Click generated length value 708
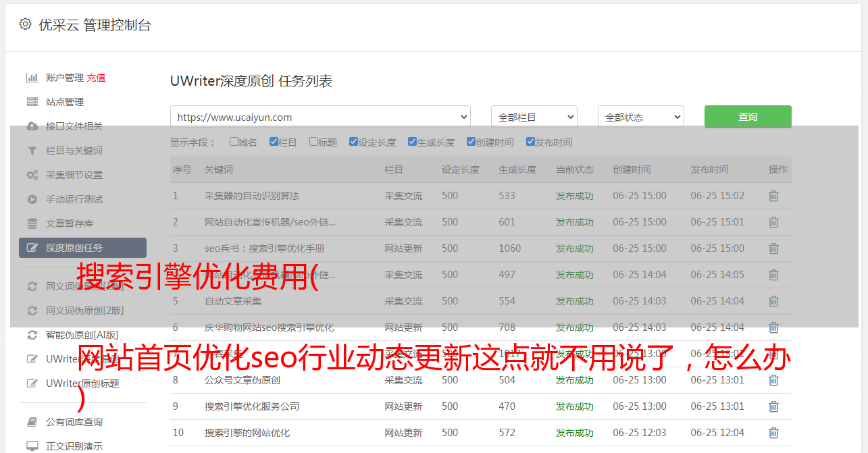The width and height of the screenshot is (868, 453). click(507, 327)
